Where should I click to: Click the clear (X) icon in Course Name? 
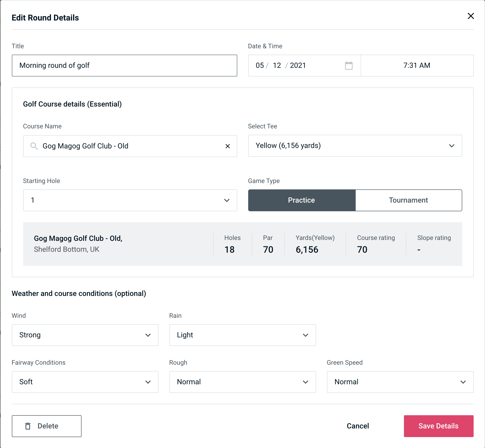click(228, 146)
